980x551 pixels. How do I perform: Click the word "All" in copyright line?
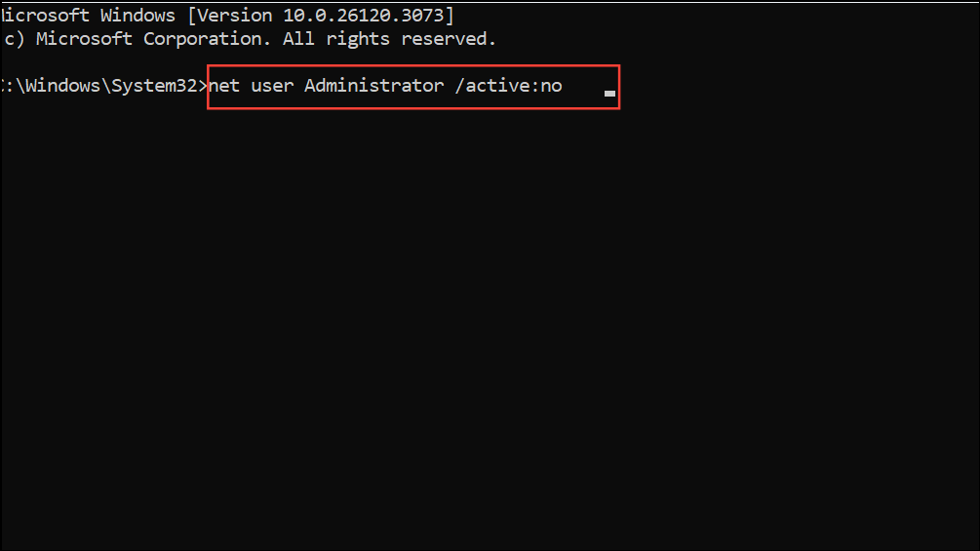click(298, 39)
